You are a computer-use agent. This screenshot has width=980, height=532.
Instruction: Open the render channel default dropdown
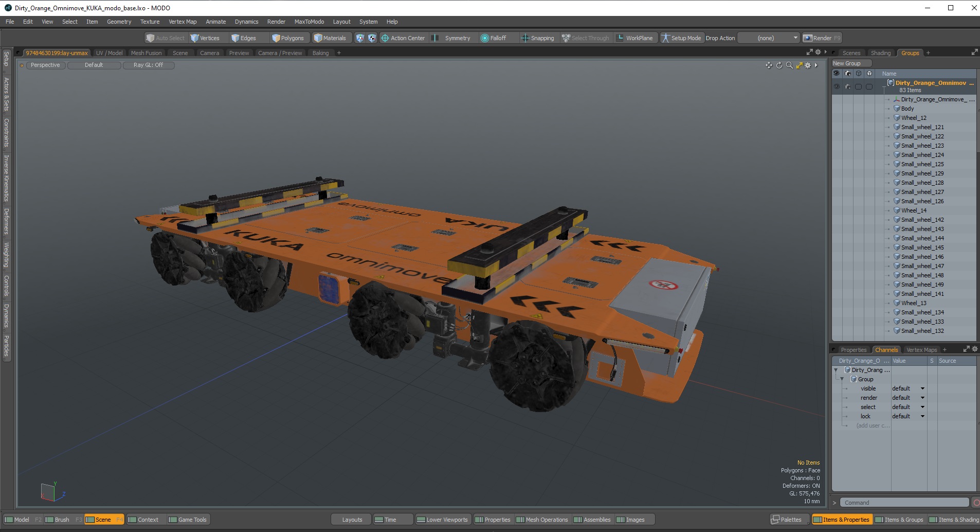point(909,398)
